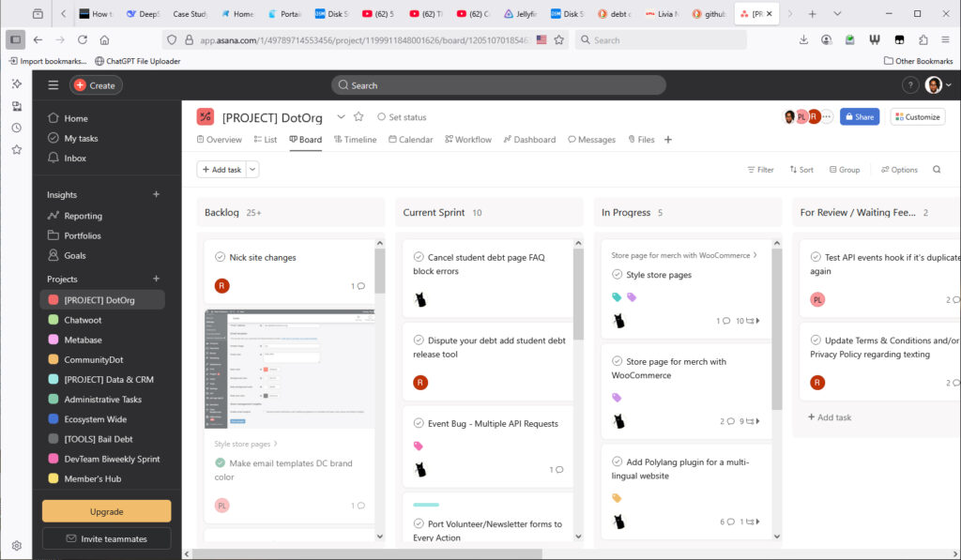Open Firefox downloads panel
This screenshot has height=560, width=961.
point(803,39)
